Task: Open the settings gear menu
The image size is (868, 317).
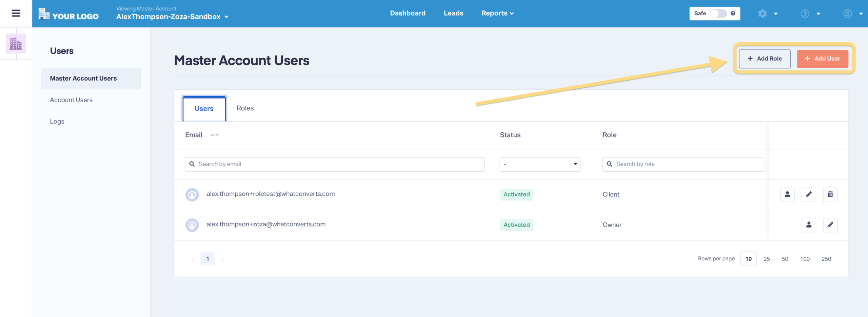Action: (762, 14)
